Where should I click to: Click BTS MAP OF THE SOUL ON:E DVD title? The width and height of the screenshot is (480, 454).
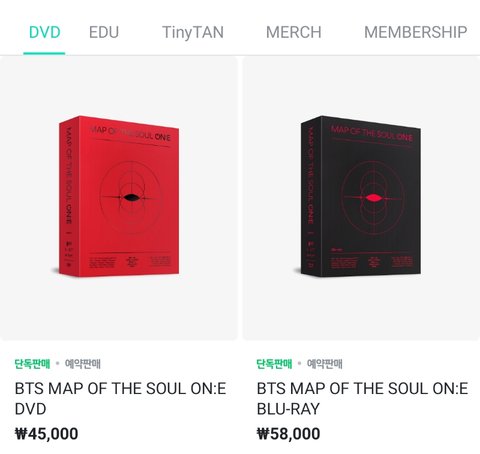click(x=120, y=399)
